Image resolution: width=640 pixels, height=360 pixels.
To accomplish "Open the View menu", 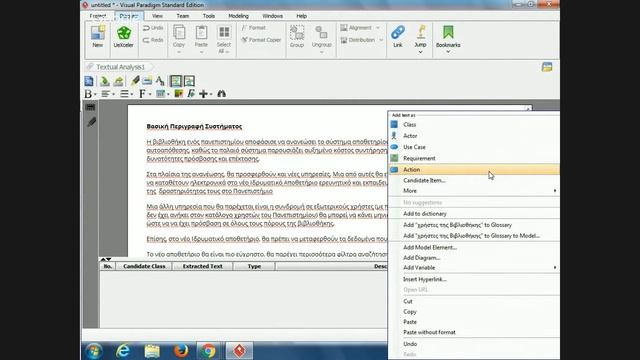I will tap(157, 16).
